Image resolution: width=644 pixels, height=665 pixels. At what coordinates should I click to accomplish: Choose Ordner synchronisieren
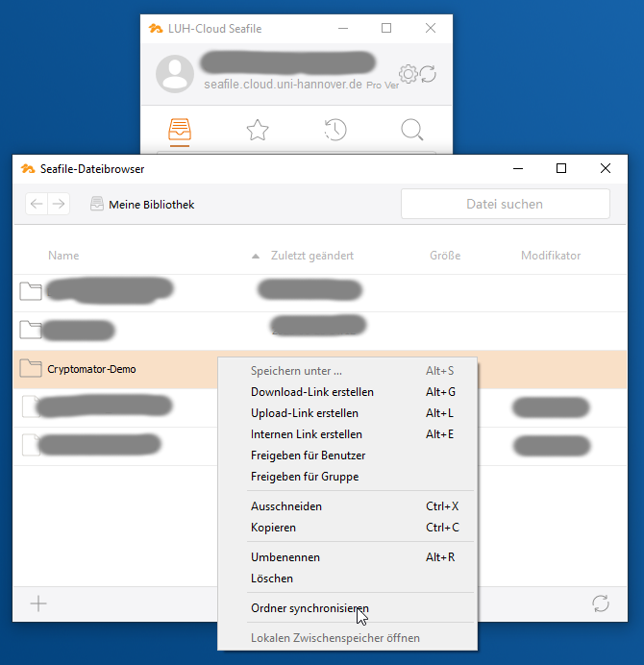[348, 608]
